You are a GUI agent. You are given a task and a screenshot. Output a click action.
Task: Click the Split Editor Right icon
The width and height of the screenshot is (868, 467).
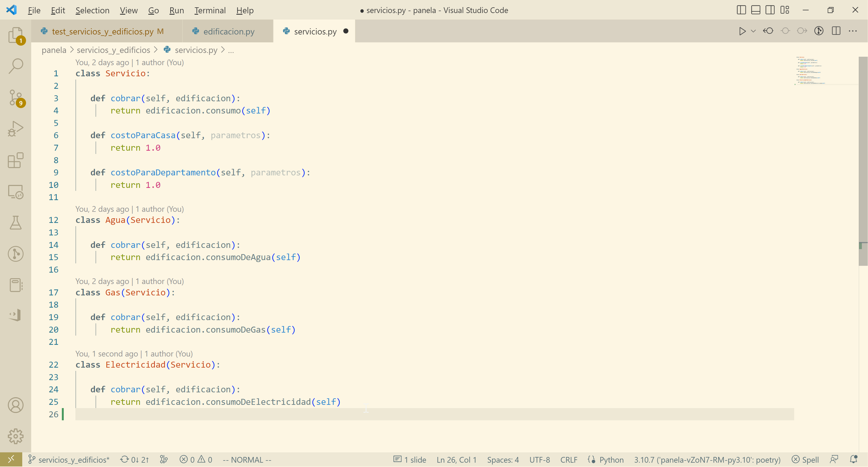pyautogui.click(x=836, y=31)
